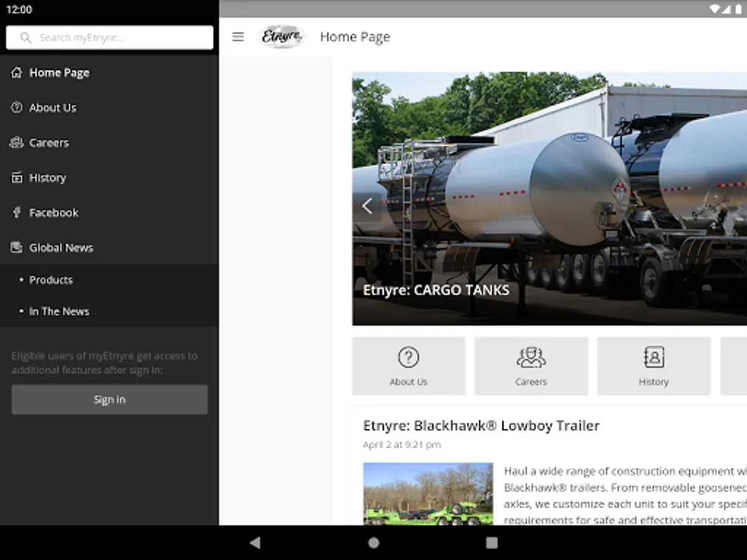Viewport: 747px width, 560px height.
Task: Click 'Etnyre: CARGO TANKS' caption text
Action: point(436,290)
